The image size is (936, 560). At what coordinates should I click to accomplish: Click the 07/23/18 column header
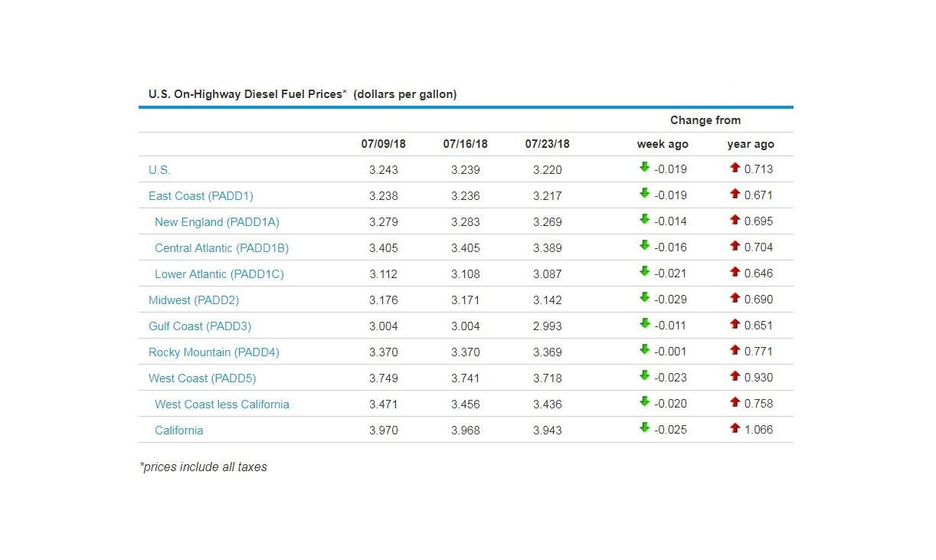pos(546,143)
